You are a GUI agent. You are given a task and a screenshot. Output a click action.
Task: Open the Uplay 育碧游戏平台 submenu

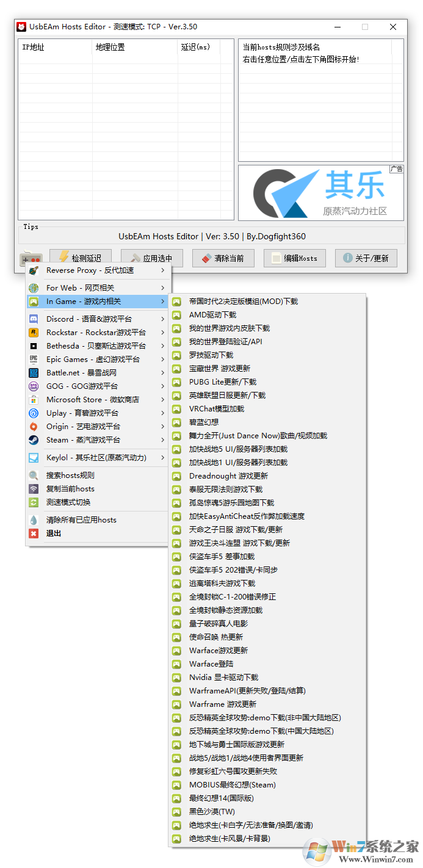(x=97, y=413)
